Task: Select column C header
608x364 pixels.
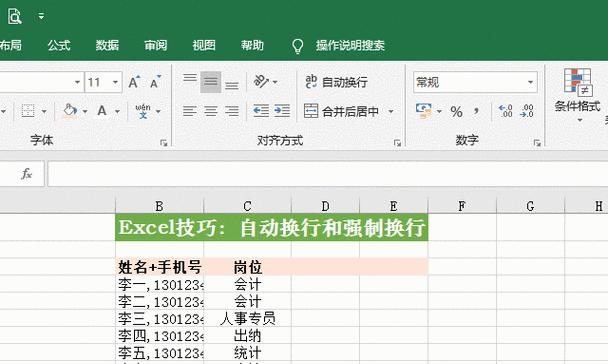Action: (x=247, y=206)
